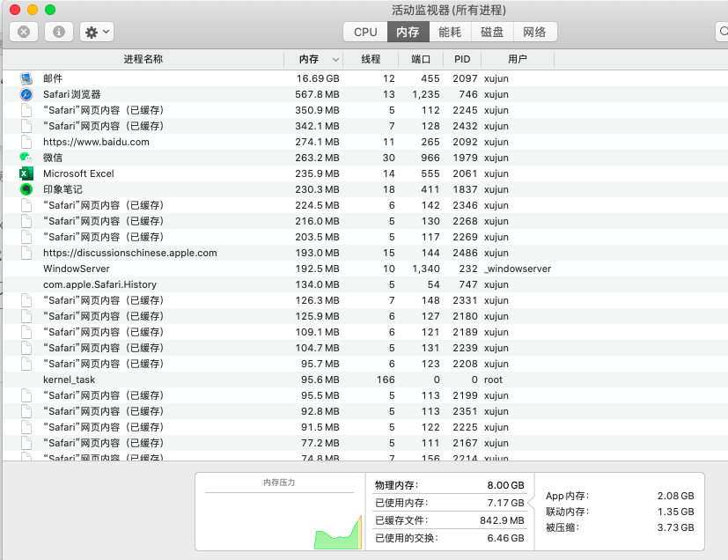Click the 内存压力 memory pressure graph
Image resolution: width=728 pixels, height=560 pixels.
click(x=281, y=515)
